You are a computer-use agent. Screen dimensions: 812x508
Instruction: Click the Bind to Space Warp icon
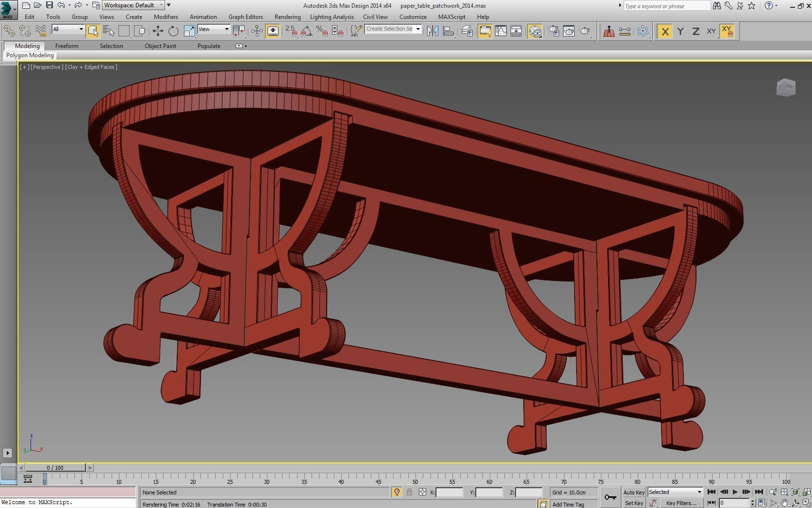point(41,31)
